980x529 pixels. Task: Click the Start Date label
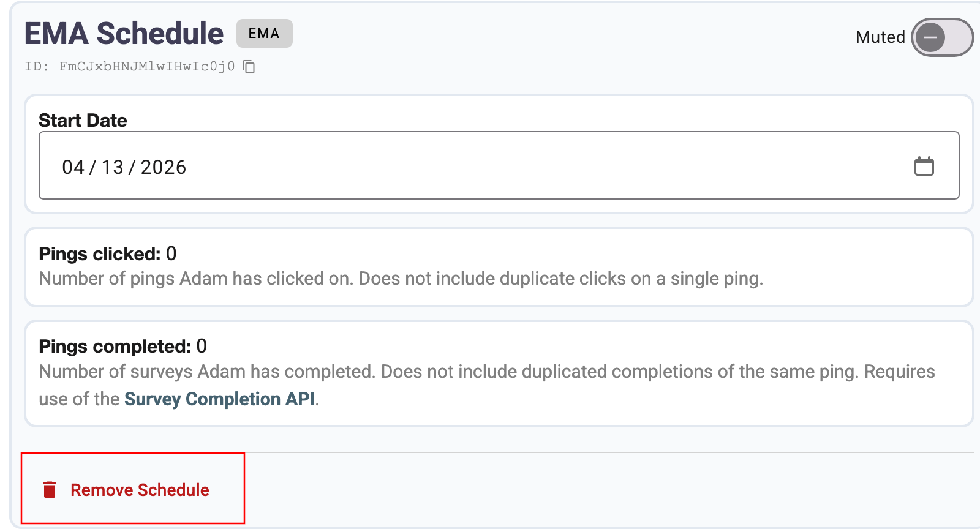coord(83,121)
